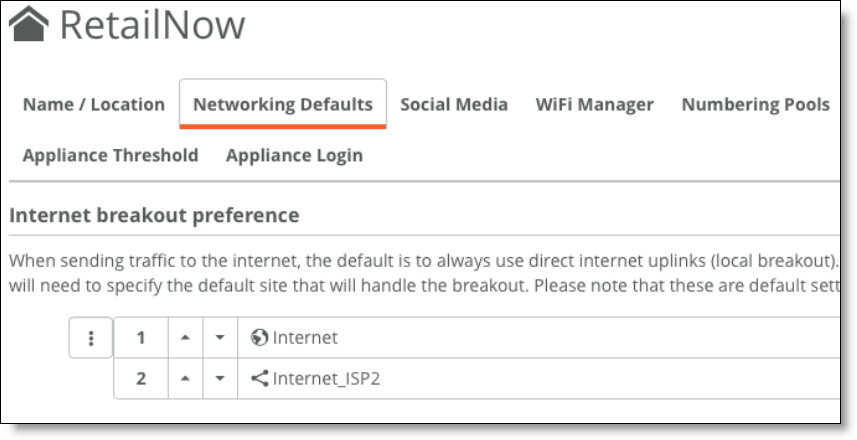Viewport: 857px width, 440px height.
Task: Click the priority number 1 cell
Action: click(x=141, y=338)
